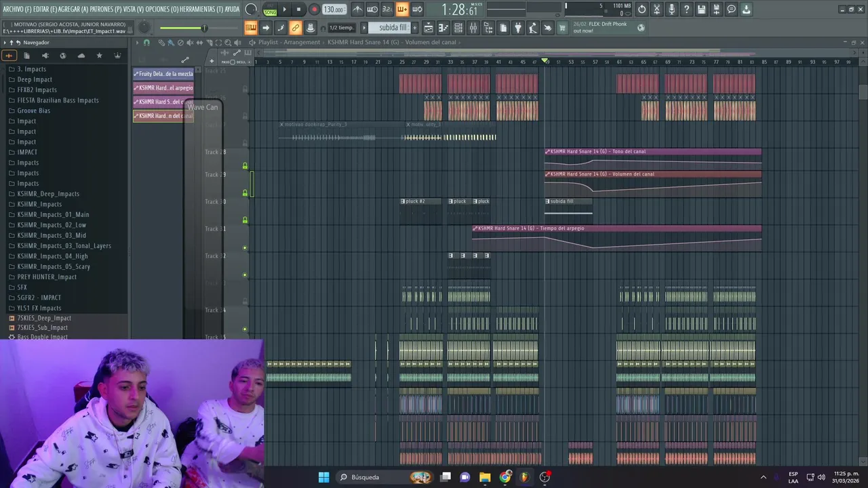Open the HERRAMIENTAS (T) menu
868x488 pixels.
pos(202,9)
